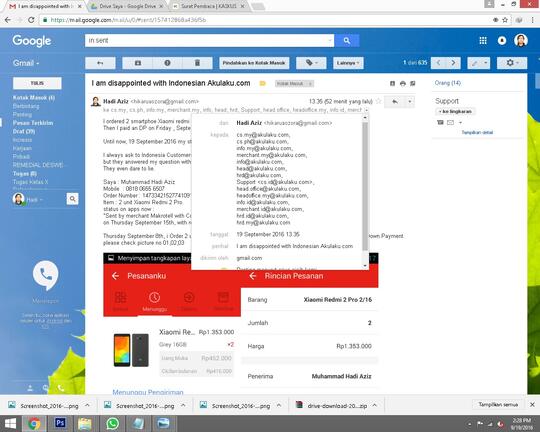This screenshot has height=432, width=540.
Task: Switch to Surat Pembaca KASKUS tab
Action: tap(208, 6)
